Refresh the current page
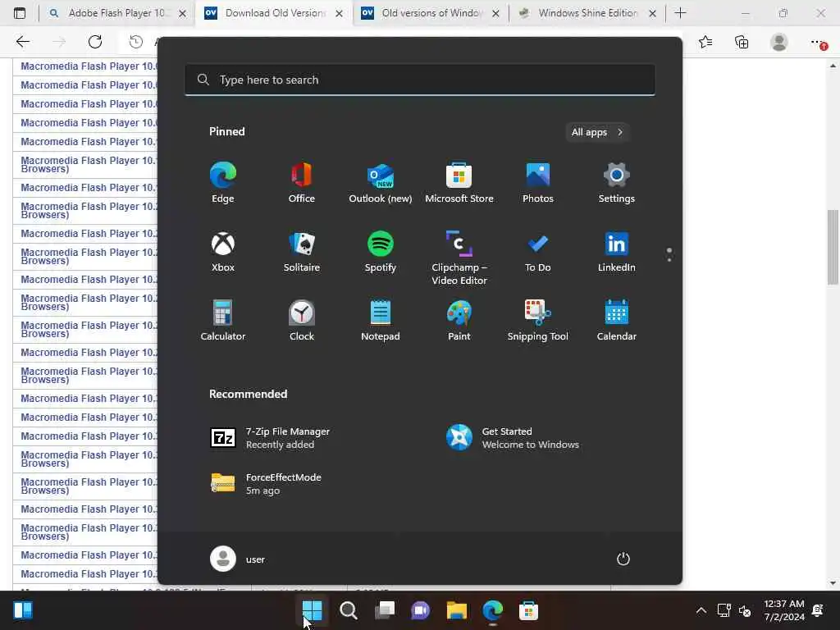This screenshot has width=840, height=630. [x=95, y=42]
